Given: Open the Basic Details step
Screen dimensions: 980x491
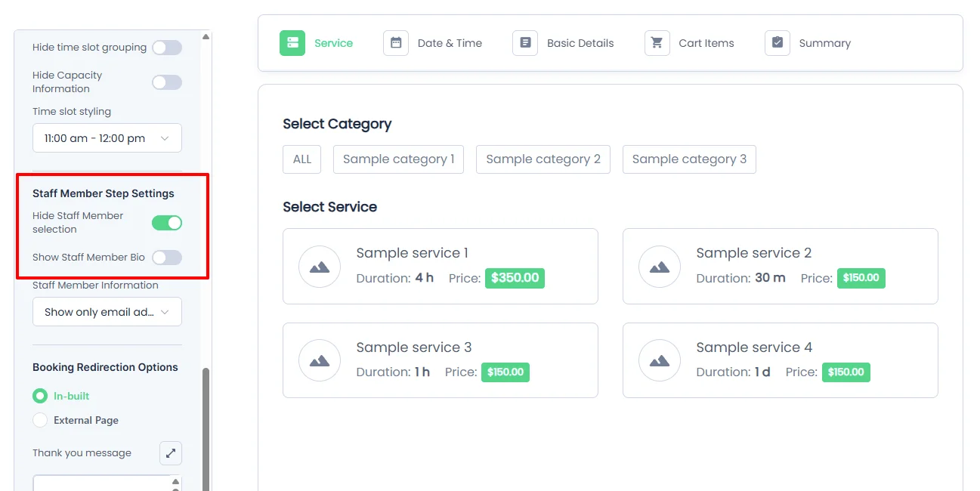Looking at the screenshot, I should pos(564,43).
